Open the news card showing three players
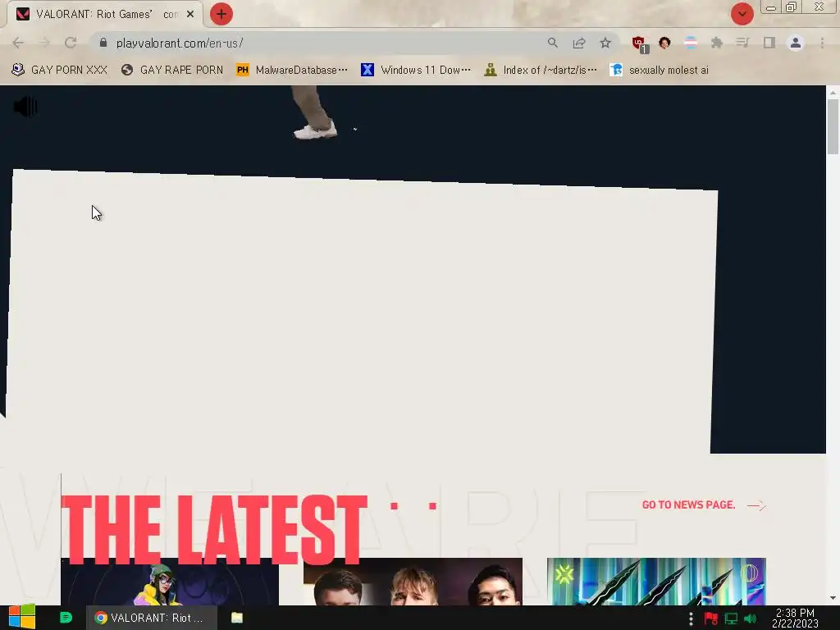 click(x=413, y=582)
